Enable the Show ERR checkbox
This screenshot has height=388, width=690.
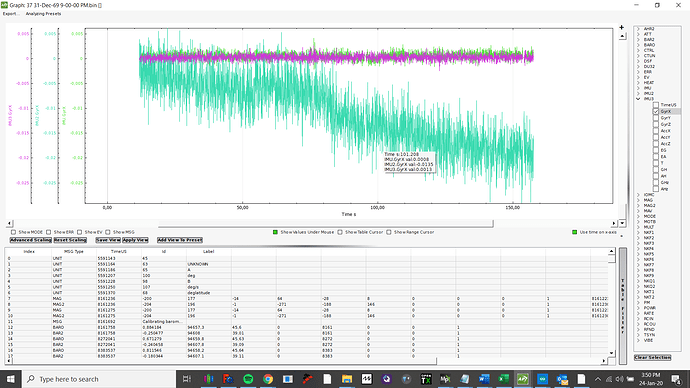click(48, 232)
